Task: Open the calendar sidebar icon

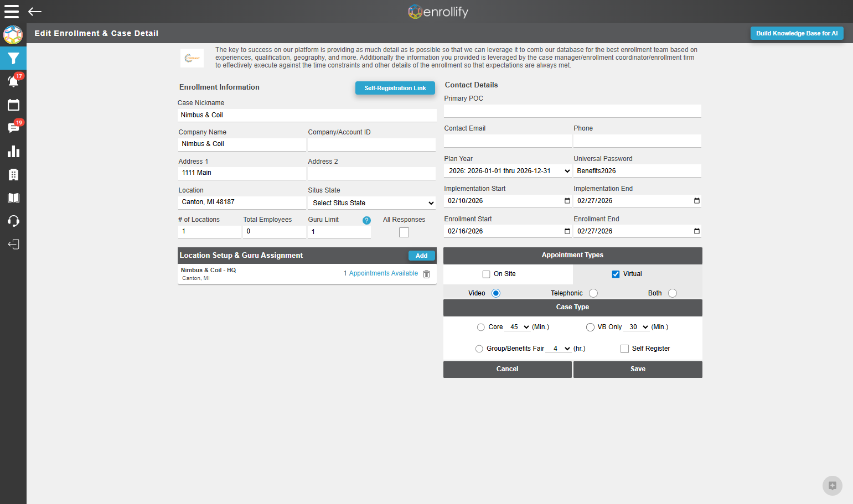Action: click(13, 105)
